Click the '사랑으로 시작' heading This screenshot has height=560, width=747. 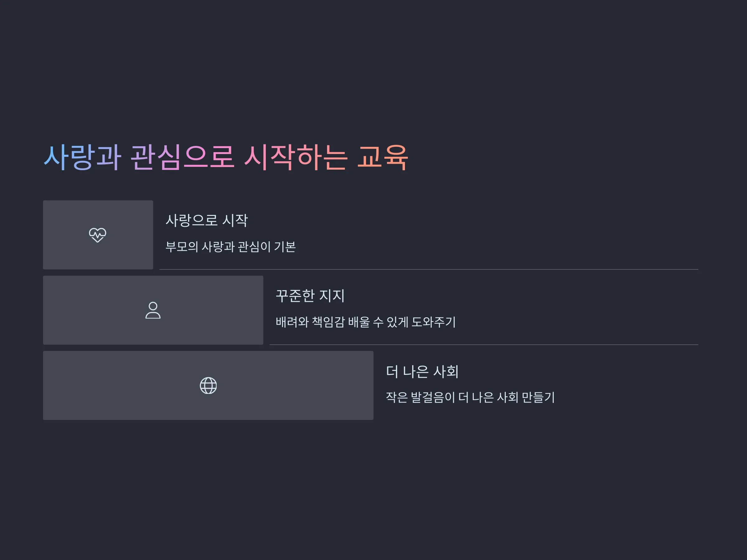(x=207, y=220)
